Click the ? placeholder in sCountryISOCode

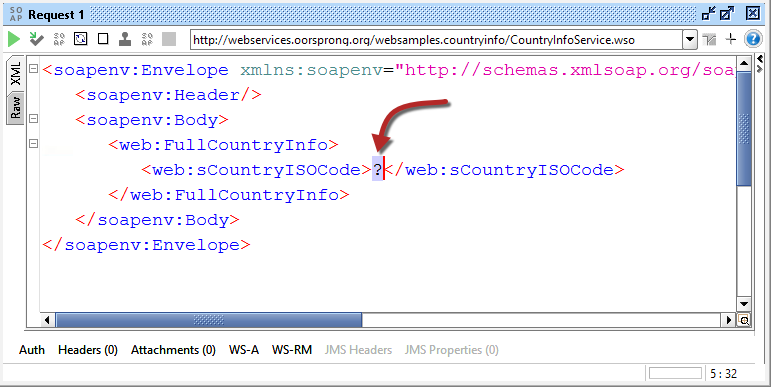pyautogui.click(x=377, y=170)
